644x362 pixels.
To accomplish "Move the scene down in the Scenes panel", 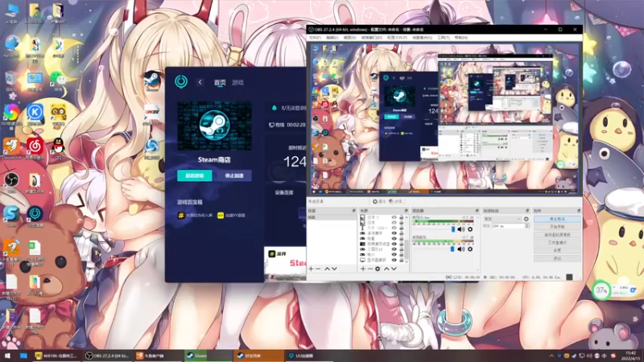I will [334, 269].
